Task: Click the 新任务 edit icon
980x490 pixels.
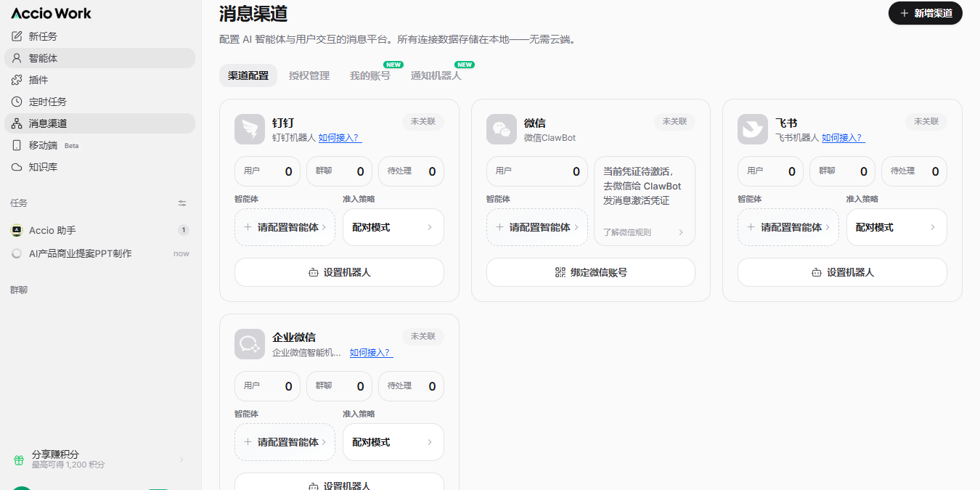Action: pyautogui.click(x=17, y=36)
